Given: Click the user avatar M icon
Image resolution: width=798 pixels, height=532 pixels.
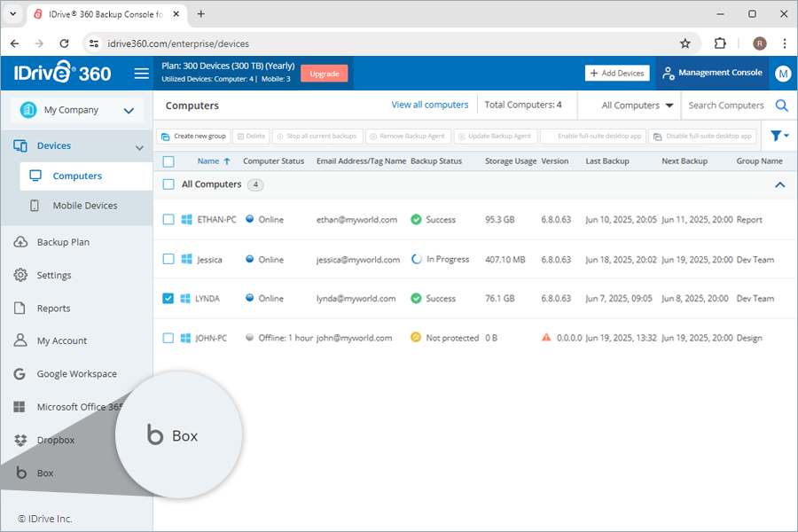Looking at the screenshot, I should (782, 74).
